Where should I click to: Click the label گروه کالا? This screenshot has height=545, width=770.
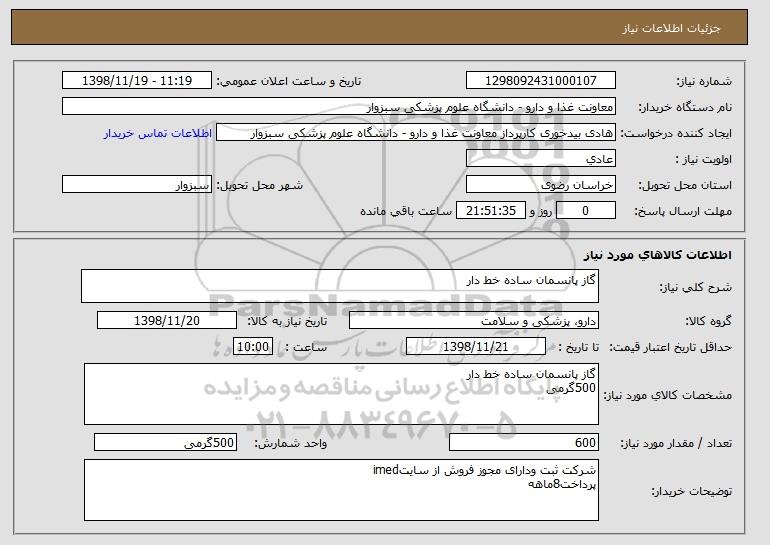pos(709,321)
